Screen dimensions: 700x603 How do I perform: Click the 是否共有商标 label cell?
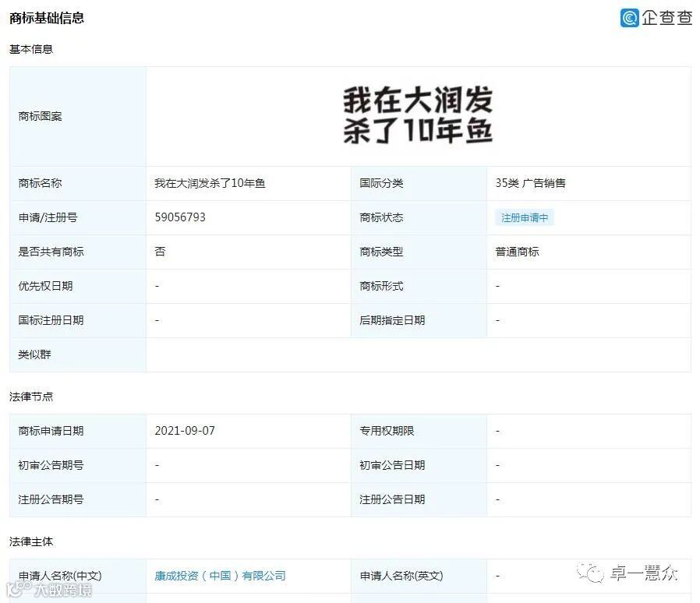[x=78, y=252]
